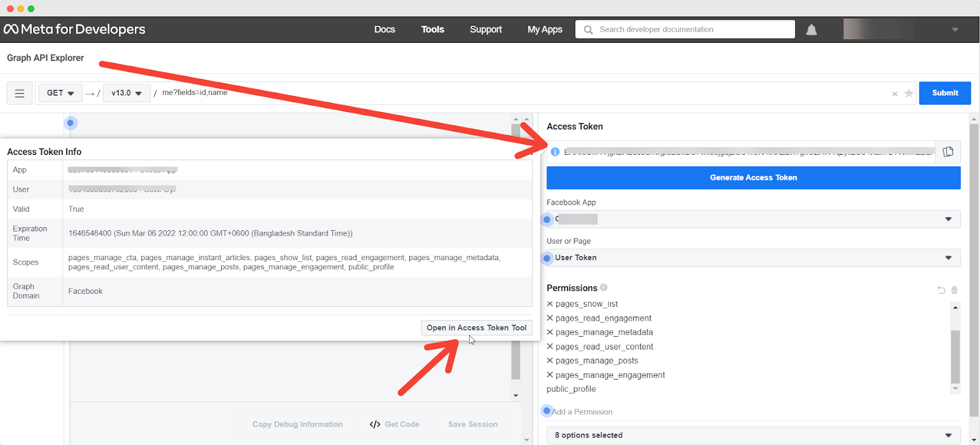Image resolution: width=980 pixels, height=445 pixels.
Task: Remove the pages_read_user_content permission
Action: (x=550, y=346)
